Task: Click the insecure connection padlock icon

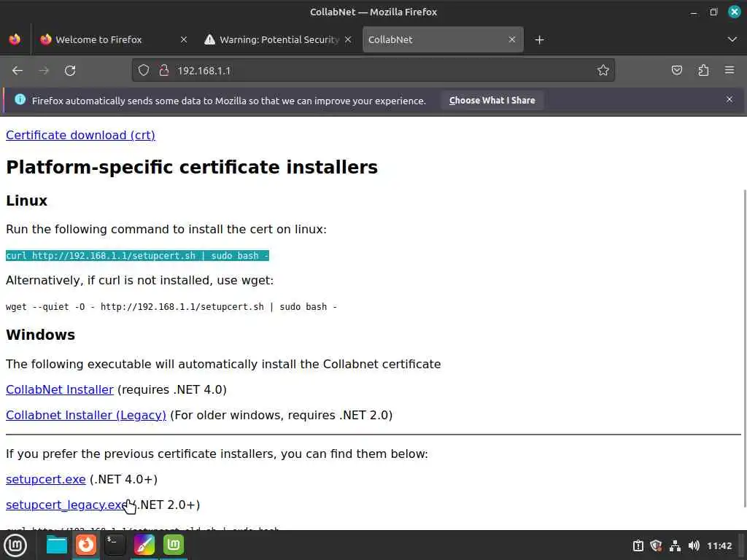Action: click(x=164, y=71)
